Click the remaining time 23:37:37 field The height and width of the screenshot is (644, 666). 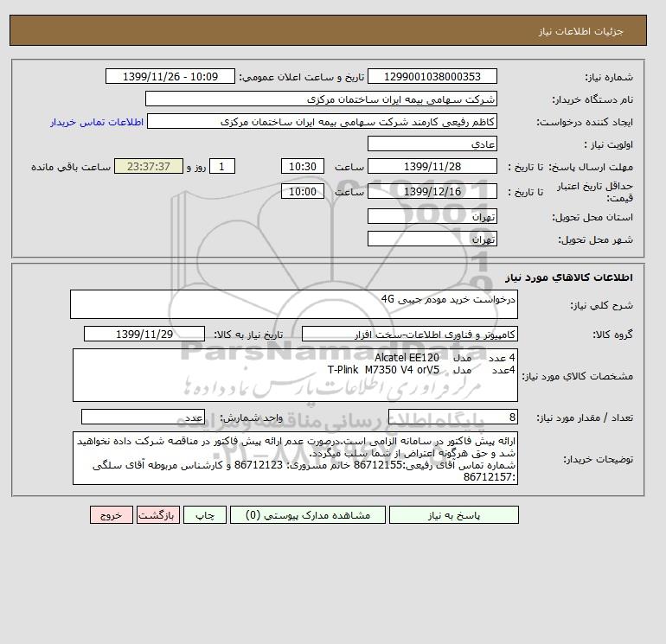(x=149, y=167)
